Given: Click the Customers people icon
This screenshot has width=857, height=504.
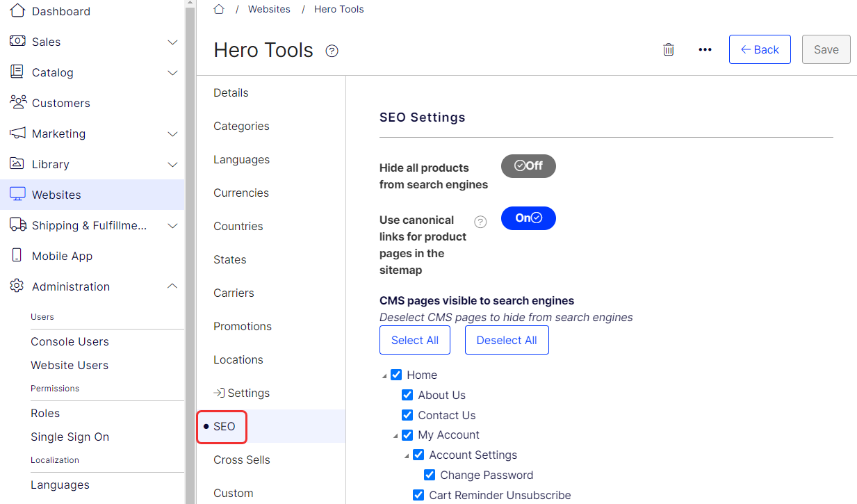Looking at the screenshot, I should point(18,102).
